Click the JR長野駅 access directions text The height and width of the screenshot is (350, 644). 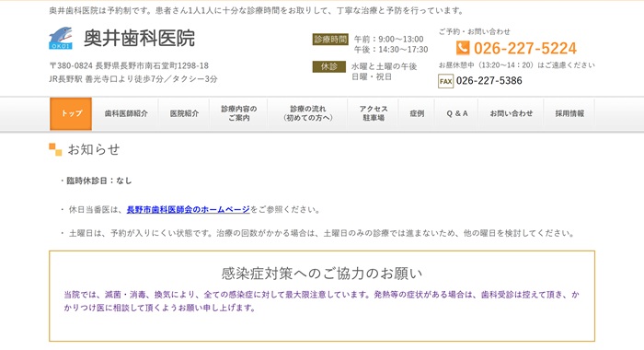[133, 79]
